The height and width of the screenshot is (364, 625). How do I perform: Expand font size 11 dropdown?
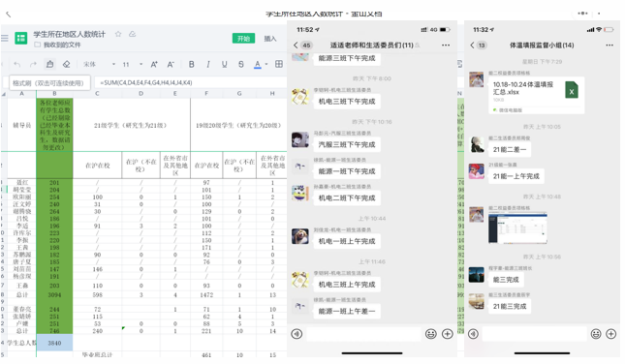pyautogui.click(x=141, y=64)
